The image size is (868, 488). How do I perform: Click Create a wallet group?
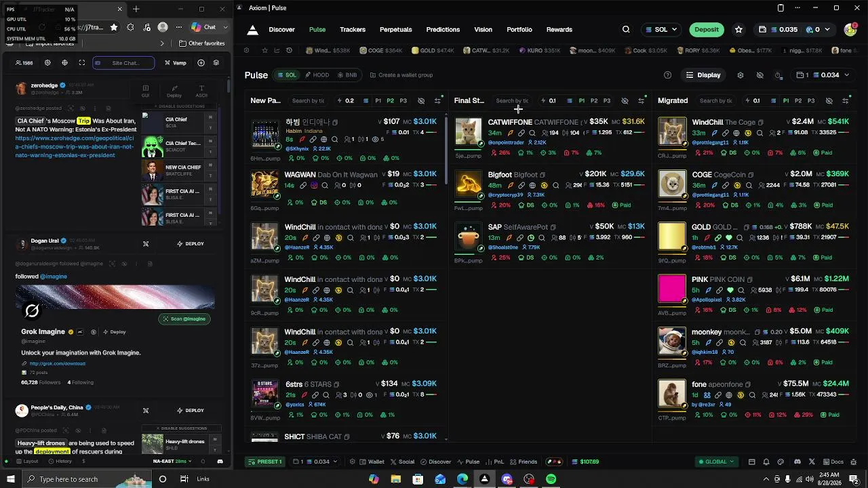click(401, 75)
